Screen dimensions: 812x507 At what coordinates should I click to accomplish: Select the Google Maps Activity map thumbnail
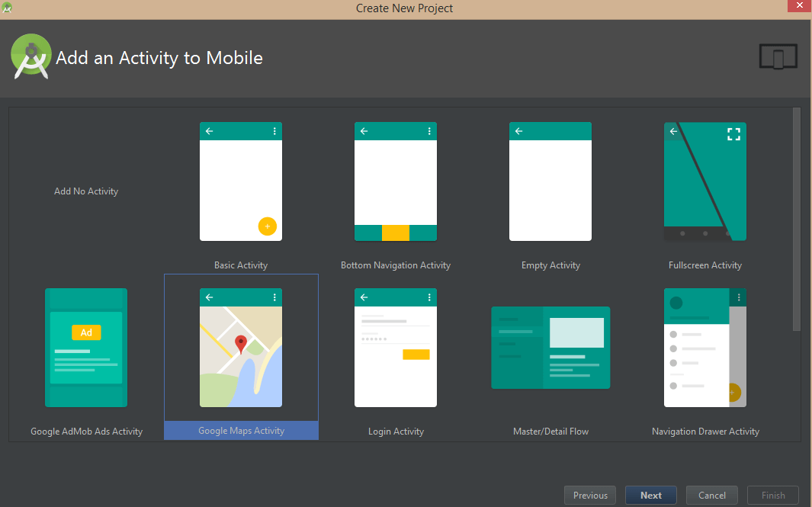coord(241,348)
